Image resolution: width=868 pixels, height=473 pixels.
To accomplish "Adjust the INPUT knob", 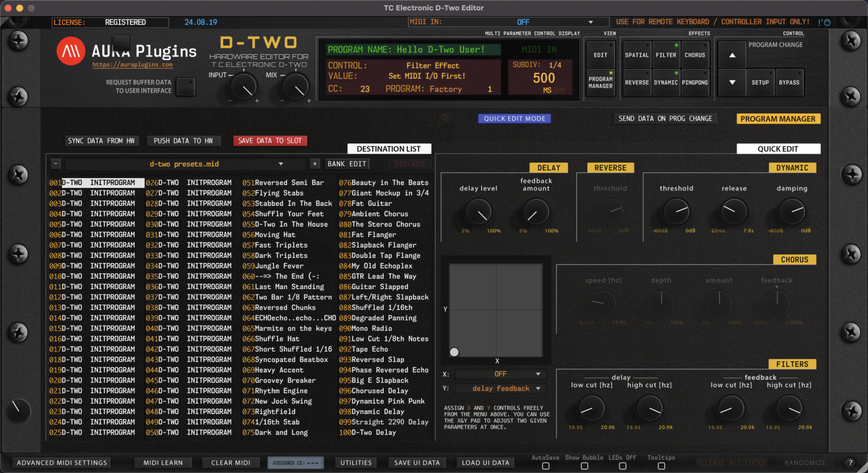I will pos(243,87).
